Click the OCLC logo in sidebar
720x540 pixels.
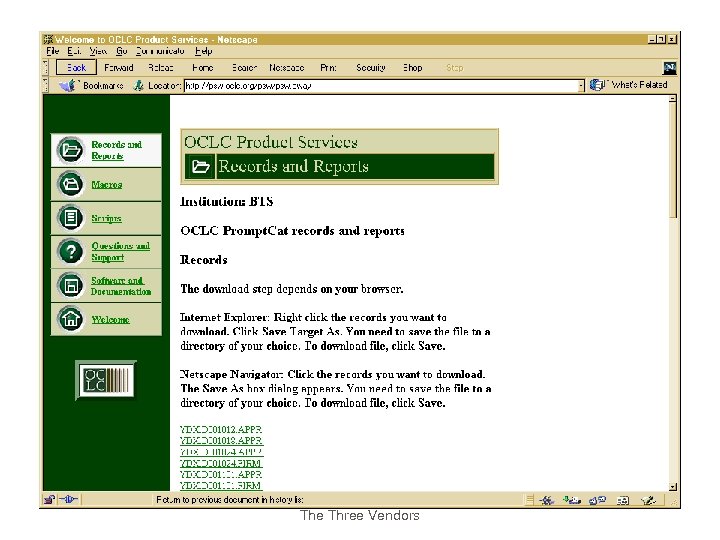pos(106,380)
